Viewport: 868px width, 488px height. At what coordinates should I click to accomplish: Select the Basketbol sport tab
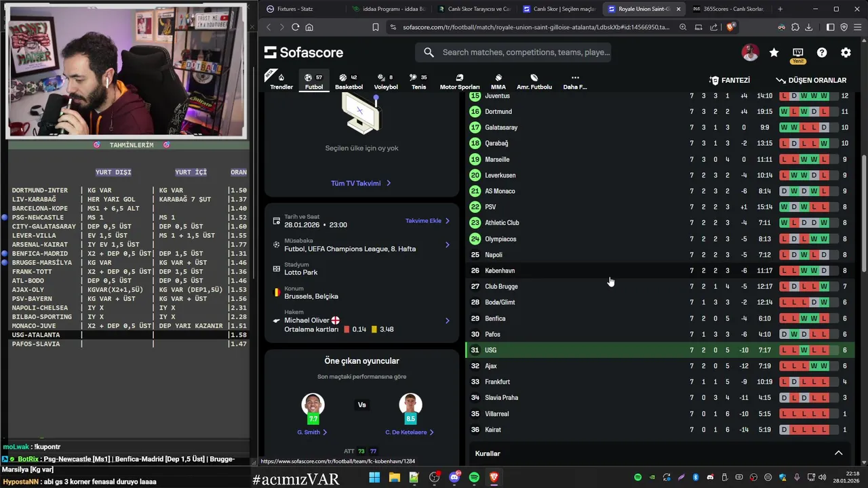pyautogui.click(x=349, y=81)
